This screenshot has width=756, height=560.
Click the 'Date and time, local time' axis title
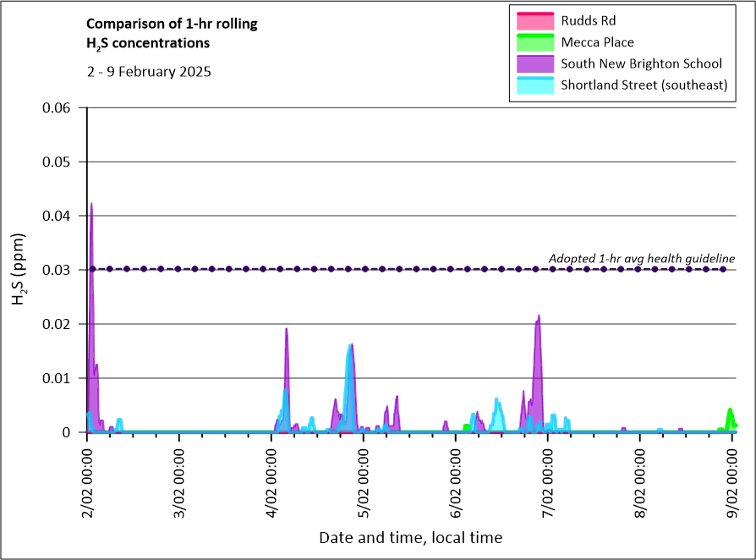tap(410, 537)
